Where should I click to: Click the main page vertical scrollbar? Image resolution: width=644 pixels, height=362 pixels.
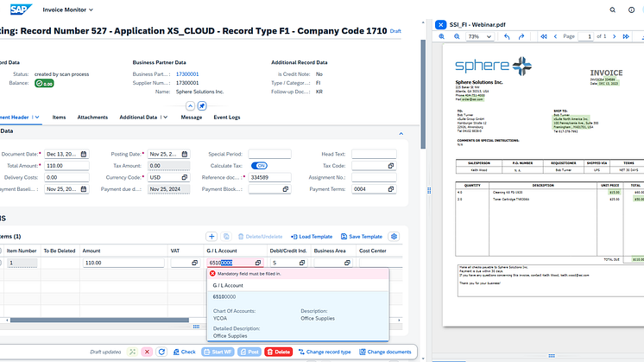click(x=423, y=94)
